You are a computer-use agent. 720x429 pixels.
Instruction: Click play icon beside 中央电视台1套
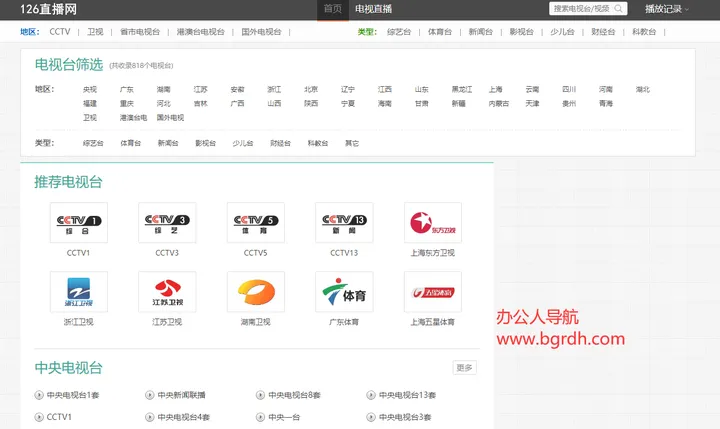click(x=39, y=395)
